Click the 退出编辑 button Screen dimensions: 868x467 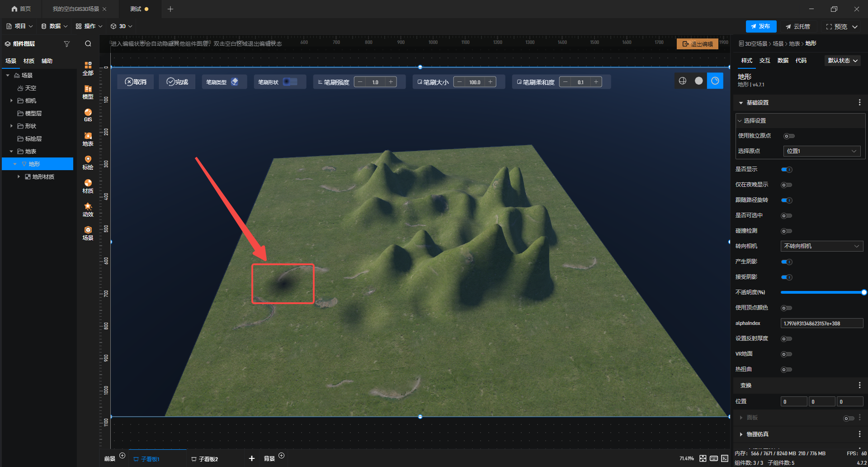[698, 44]
